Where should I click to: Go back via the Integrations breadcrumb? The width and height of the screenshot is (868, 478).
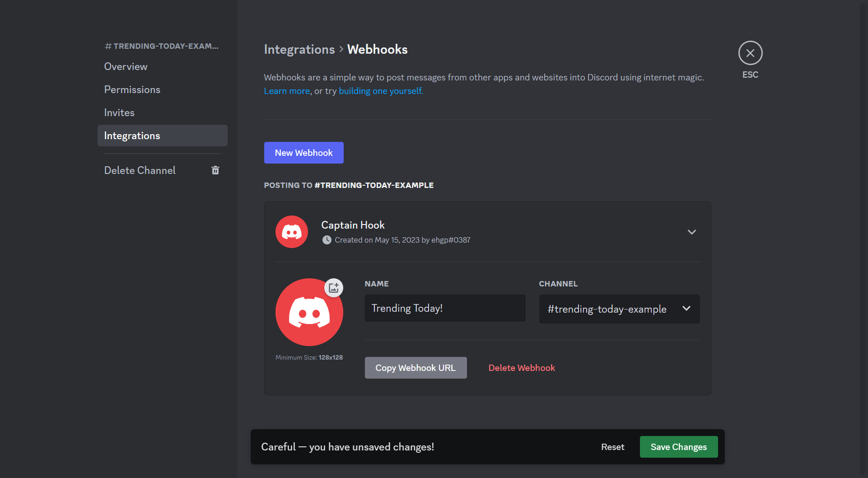[299, 49]
